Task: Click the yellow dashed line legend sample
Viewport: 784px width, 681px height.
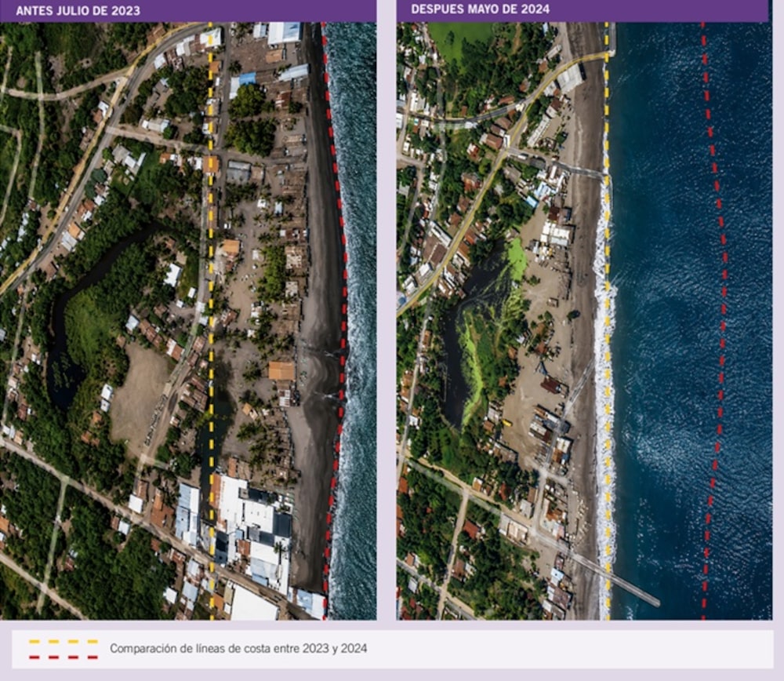Action: point(63,642)
